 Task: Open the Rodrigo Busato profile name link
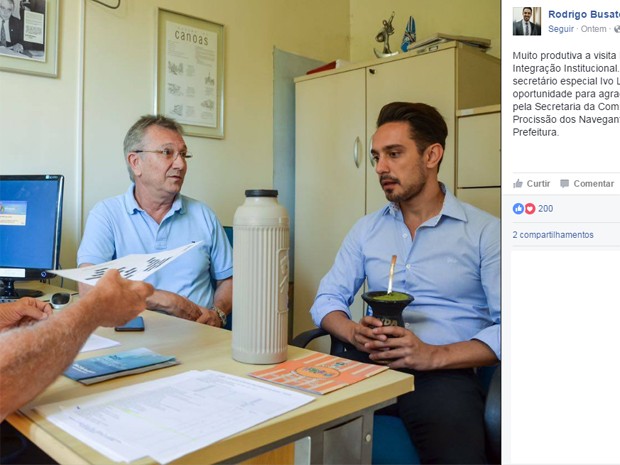click(x=584, y=14)
